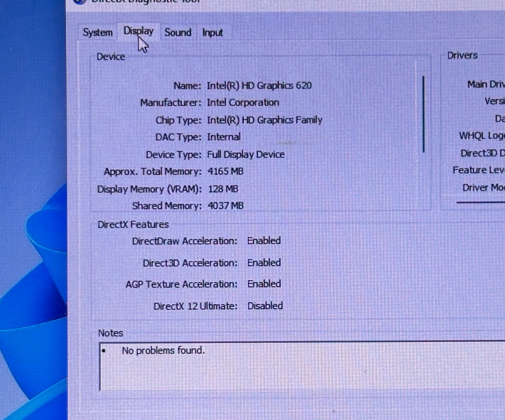
Task: Click the 'Manufacturer:' label
Action: click(170, 102)
